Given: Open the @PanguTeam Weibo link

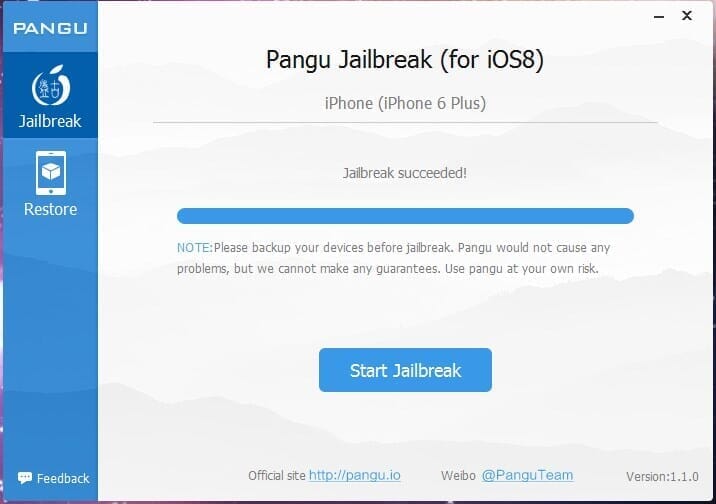Looking at the screenshot, I should tap(527, 475).
